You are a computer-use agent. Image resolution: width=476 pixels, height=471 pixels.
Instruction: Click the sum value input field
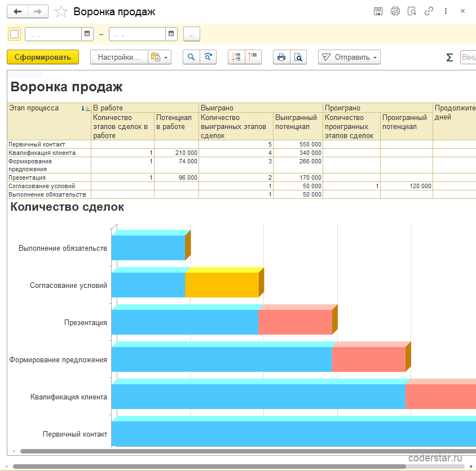coord(469,57)
